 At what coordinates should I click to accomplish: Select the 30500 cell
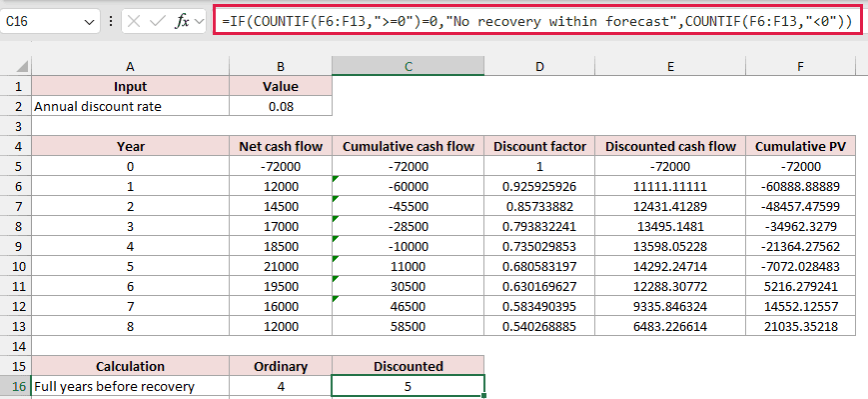(x=408, y=286)
